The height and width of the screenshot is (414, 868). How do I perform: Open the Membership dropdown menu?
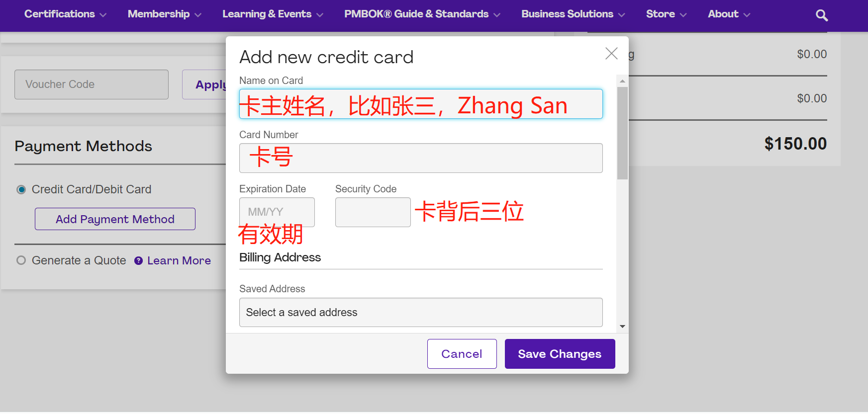[164, 14]
